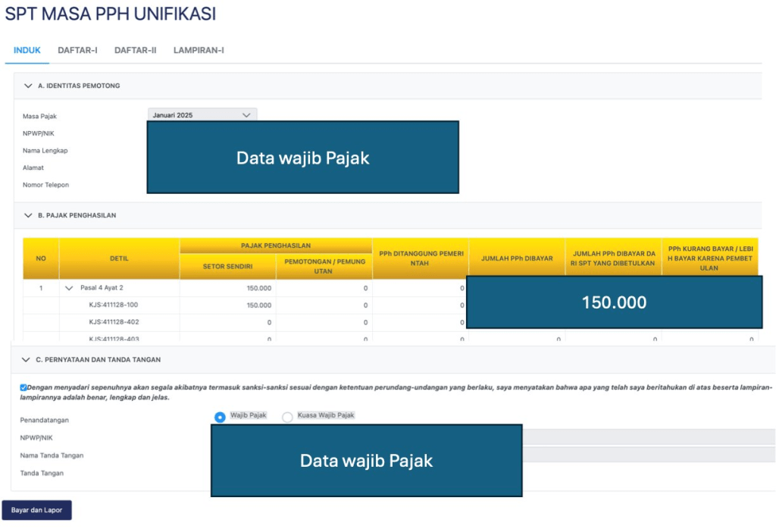Select the Wajib Pajak radio button

[x=220, y=417]
